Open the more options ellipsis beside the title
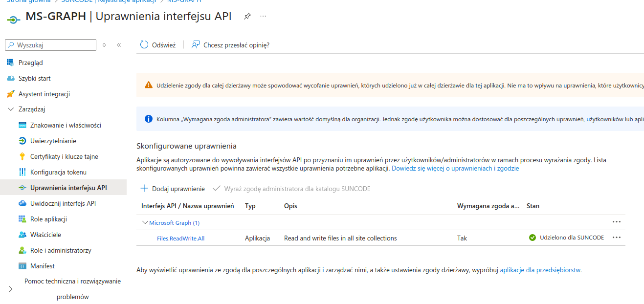This screenshot has width=644, height=304. click(263, 16)
